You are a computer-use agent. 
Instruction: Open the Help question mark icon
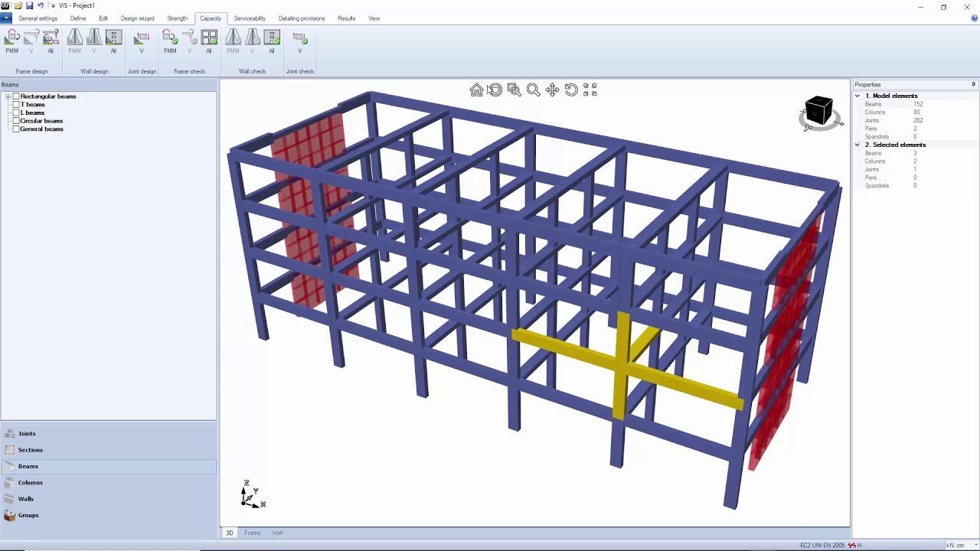974,18
